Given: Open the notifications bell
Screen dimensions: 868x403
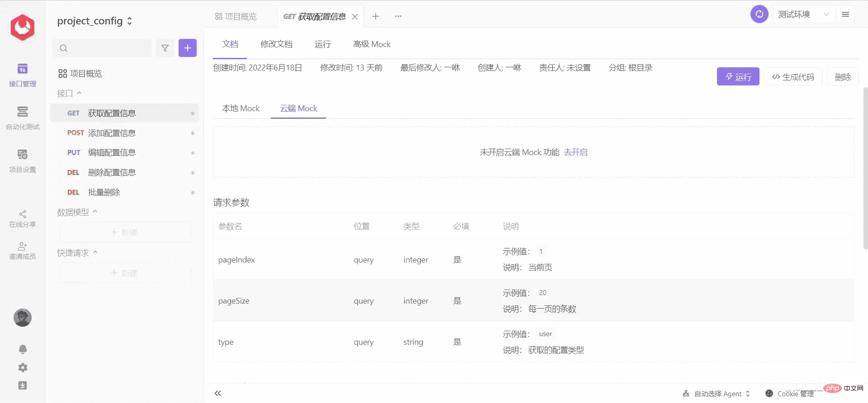Looking at the screenshot, I should click(23, 349).
